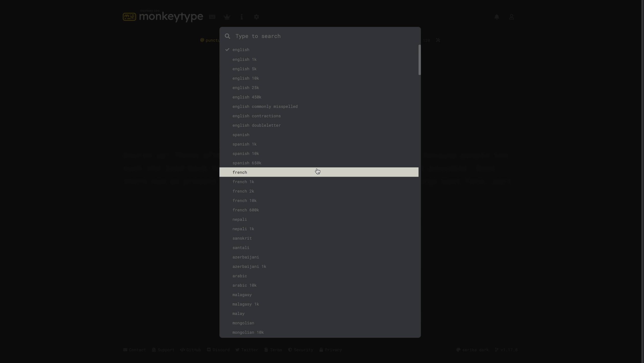Viewport: 644px width, 363px height.
Task: Click the language list scrollbar thumb
Action: click(x=419, y=60)
